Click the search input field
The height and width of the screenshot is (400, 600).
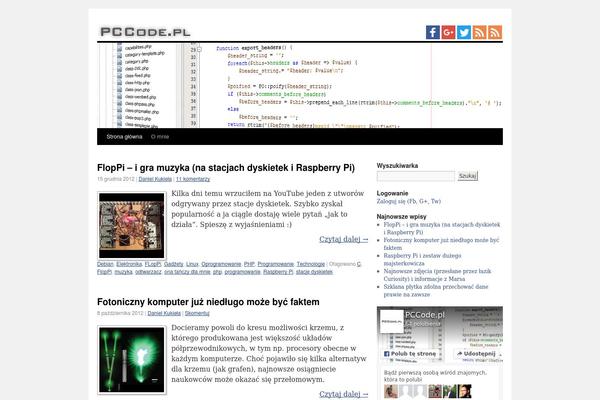click(x=416, y=176)
